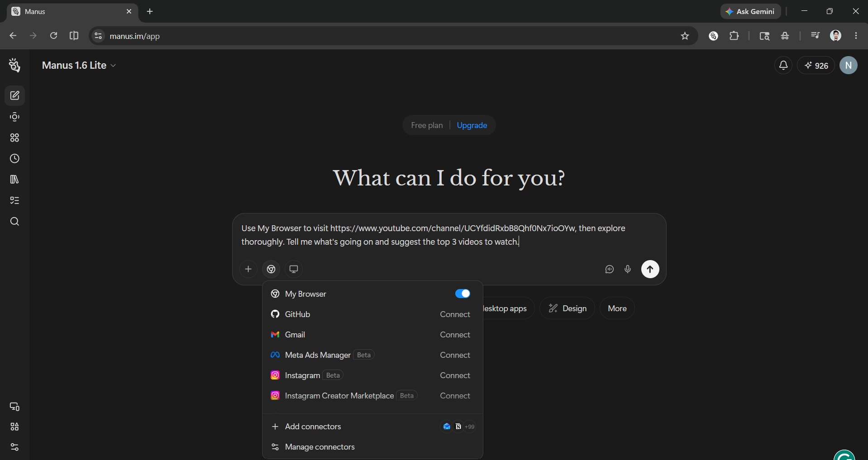
Task: Click inside the prompt text area
Action: [x=449, y=235]
